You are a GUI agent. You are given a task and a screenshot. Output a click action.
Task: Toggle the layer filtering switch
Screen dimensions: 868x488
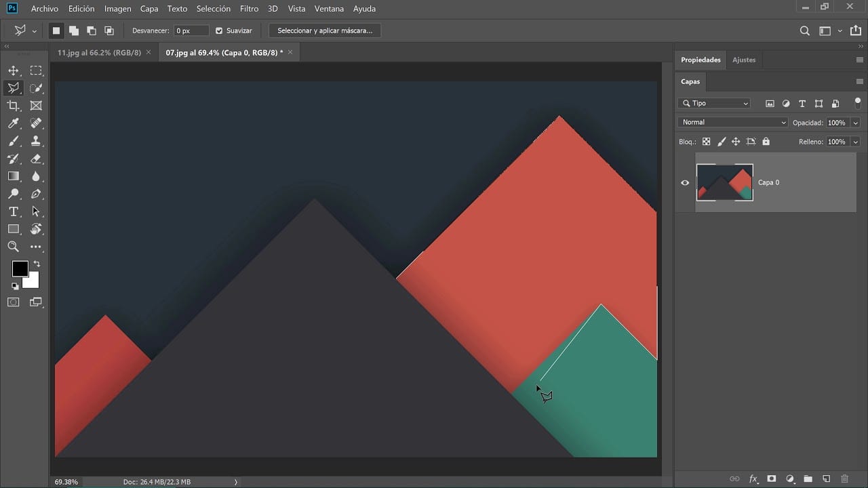coord(858,104)
